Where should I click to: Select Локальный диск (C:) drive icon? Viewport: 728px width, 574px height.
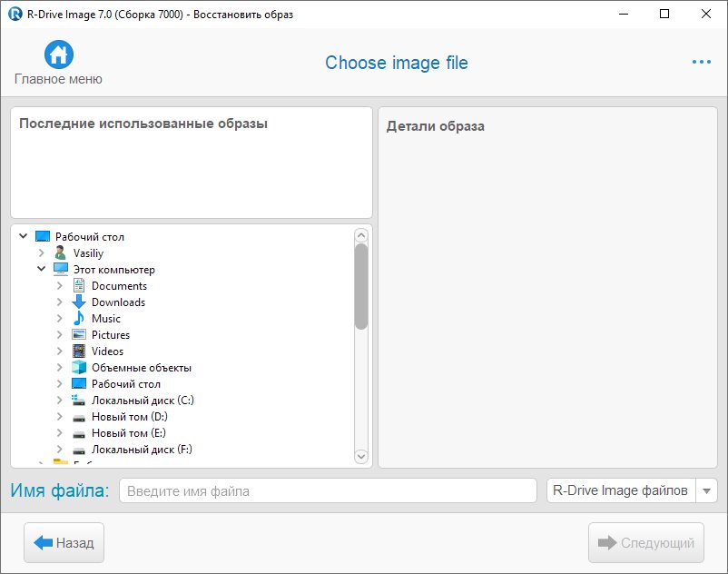(x=79, y=401)
